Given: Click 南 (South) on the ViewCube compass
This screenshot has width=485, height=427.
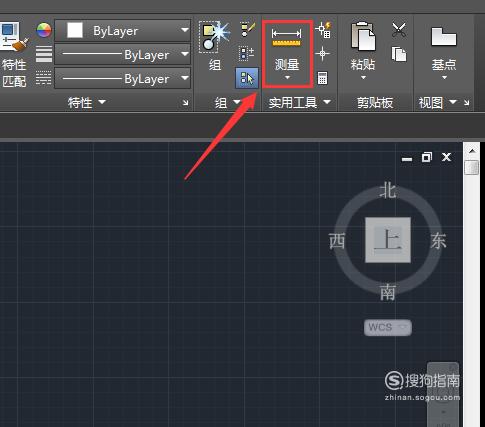Looking at the screenshot, I should [388, 292].
